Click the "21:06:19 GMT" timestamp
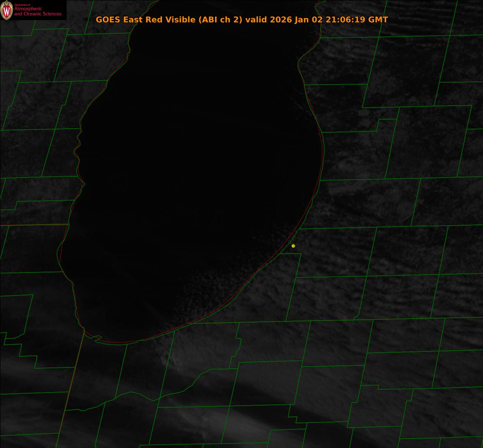This screenshot has height=448, width=483. coord(357,20)
